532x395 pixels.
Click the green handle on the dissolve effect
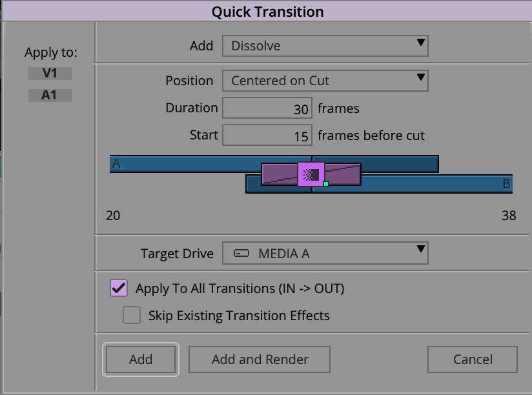[x=326, y=184]
